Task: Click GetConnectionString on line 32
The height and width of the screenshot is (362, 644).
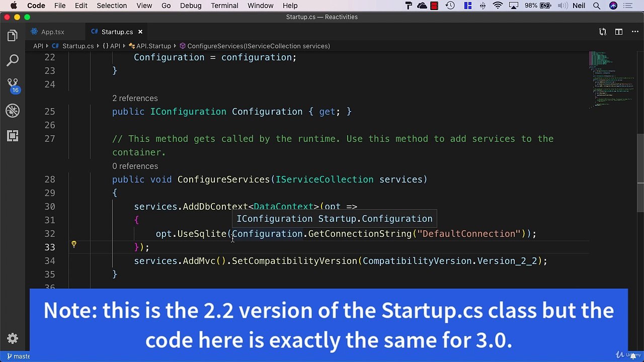Action: 360,234
